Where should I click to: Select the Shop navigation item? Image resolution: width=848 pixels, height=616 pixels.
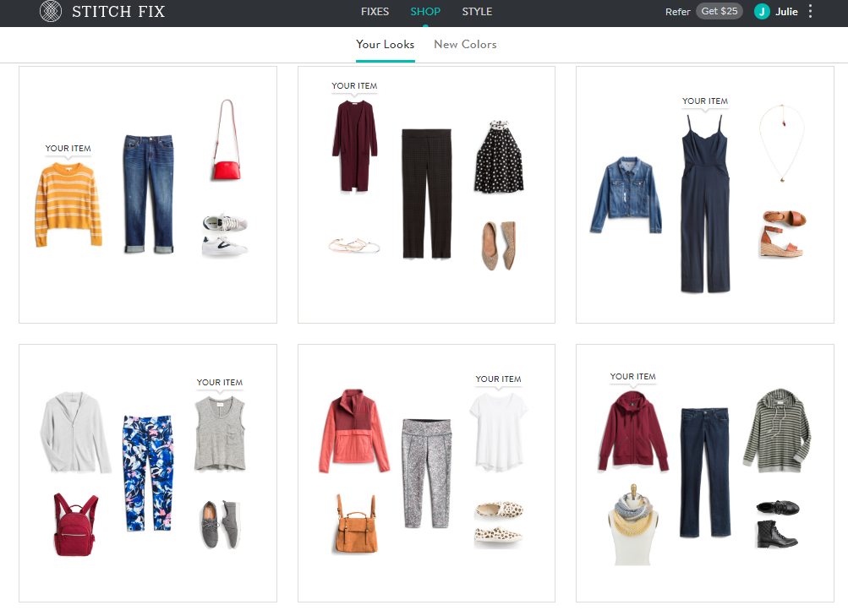(425, 12)
